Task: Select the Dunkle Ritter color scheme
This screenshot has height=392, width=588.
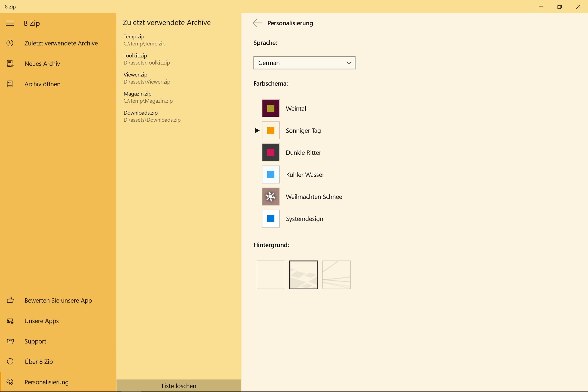Action: 271,152
